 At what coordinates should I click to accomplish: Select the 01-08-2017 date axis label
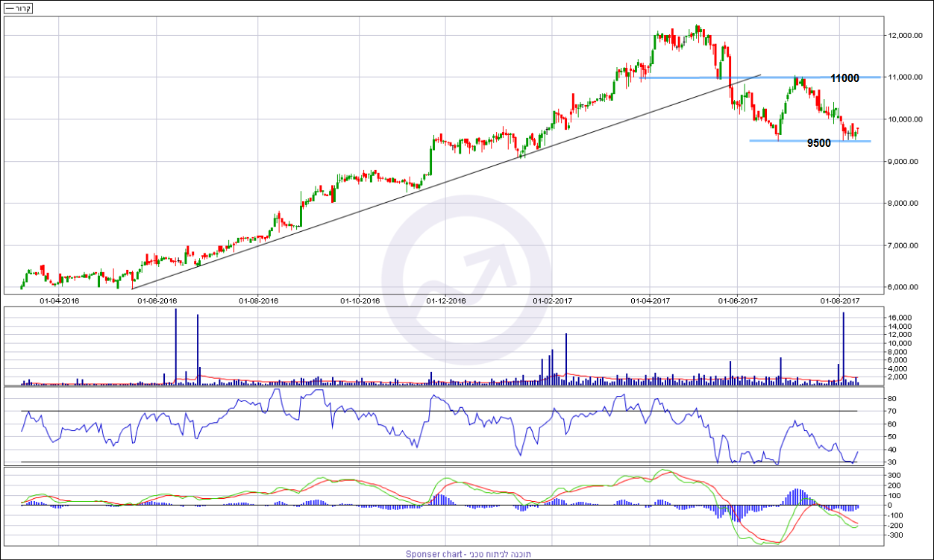click(x=836, y=301)
